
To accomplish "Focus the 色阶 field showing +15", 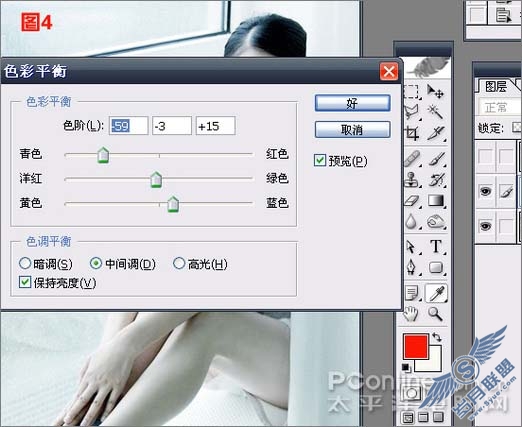I will click(x=215, y=126).
